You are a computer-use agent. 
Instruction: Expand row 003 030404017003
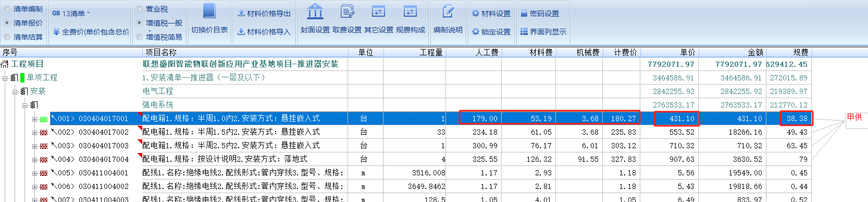coord(34,146)
